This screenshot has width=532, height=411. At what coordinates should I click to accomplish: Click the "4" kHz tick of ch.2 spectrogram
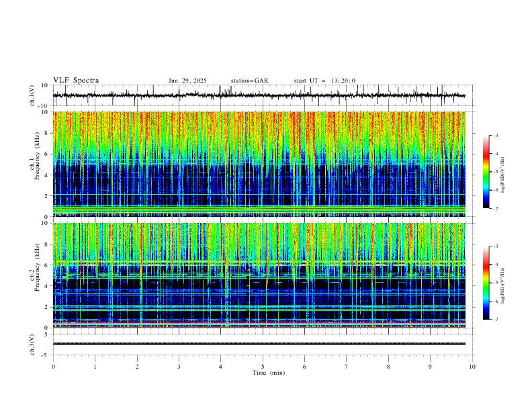tap(47, 286)
